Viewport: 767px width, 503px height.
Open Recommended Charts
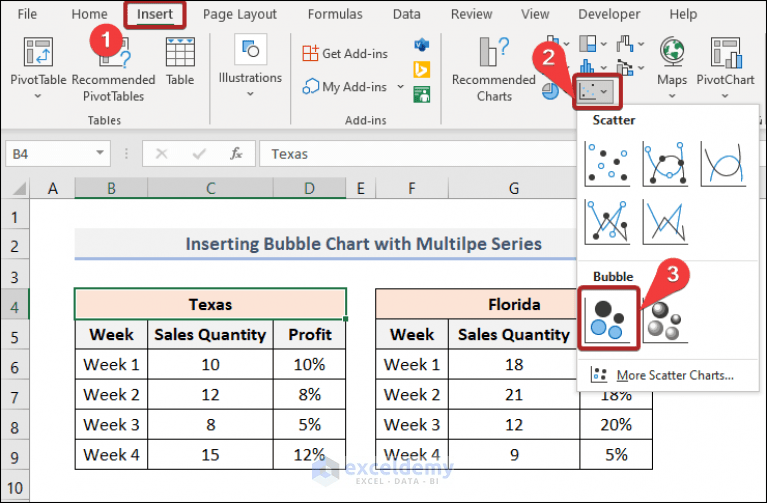(494, 69)
